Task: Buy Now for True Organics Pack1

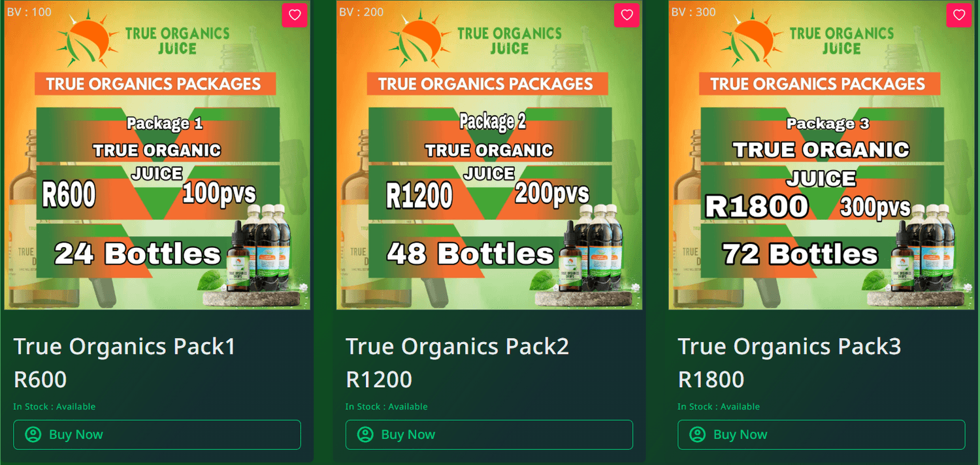Action: tap(157, 434)
